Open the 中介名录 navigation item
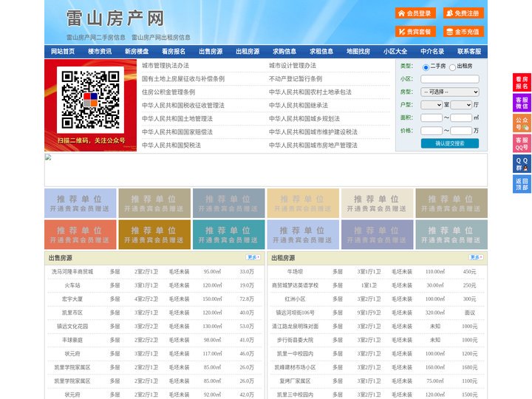532x399 pixels. (x=432, y=52)
